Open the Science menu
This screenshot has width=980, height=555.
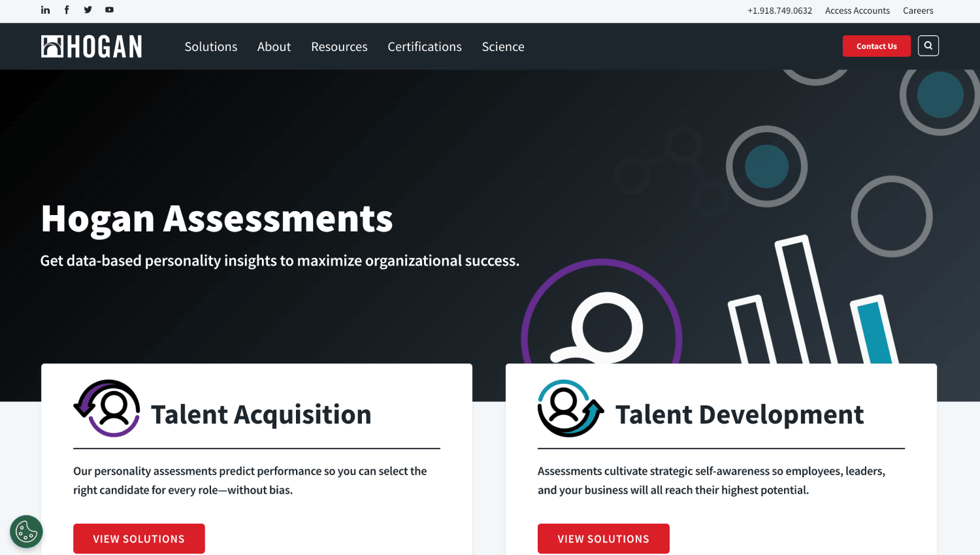coord(503,47)
